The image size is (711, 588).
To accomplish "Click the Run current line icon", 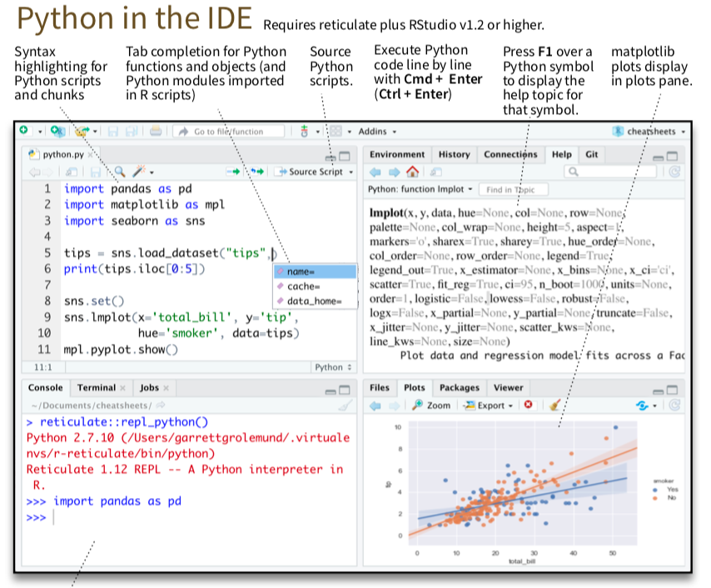I will click(x=233, y=172).
